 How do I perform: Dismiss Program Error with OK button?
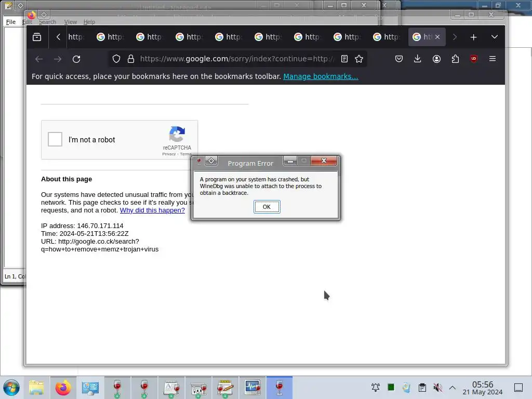[267, 207]
